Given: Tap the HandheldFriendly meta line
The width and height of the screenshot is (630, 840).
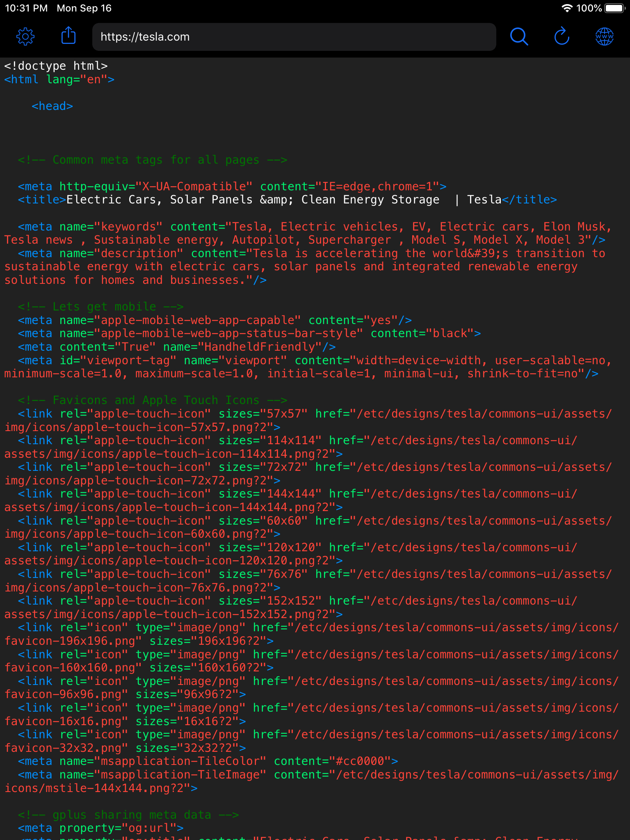Looking at the screenshot, I should coord(177,347).
